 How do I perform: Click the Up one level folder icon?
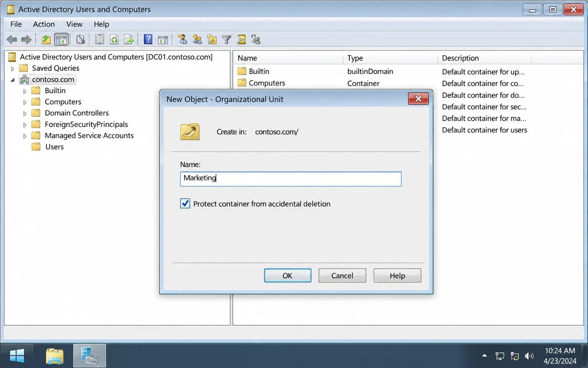[46, 39]
